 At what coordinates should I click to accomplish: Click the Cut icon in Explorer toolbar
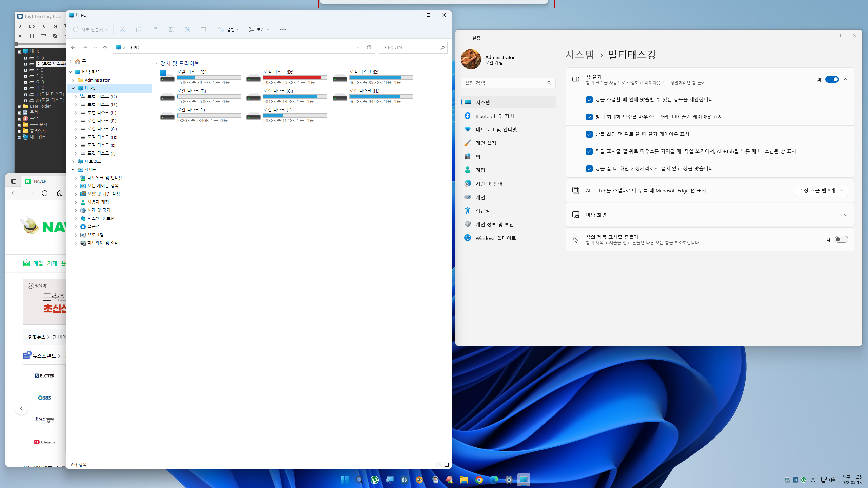(122, 29)
